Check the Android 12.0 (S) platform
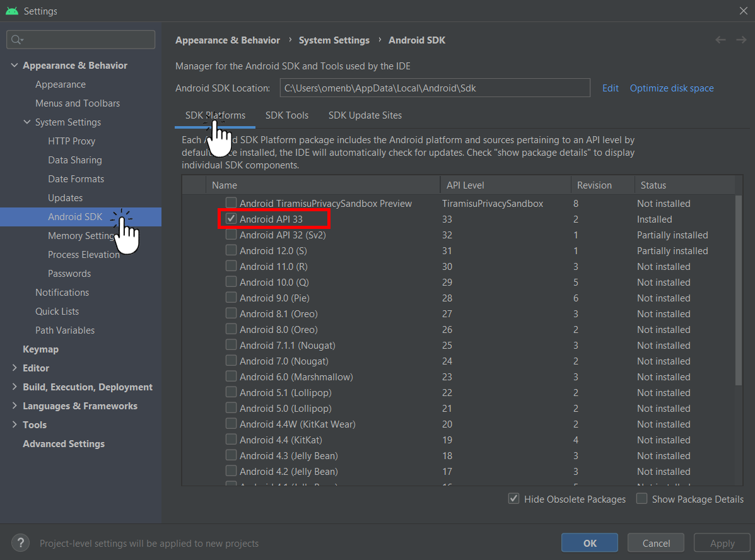 (x=231, y=250)
